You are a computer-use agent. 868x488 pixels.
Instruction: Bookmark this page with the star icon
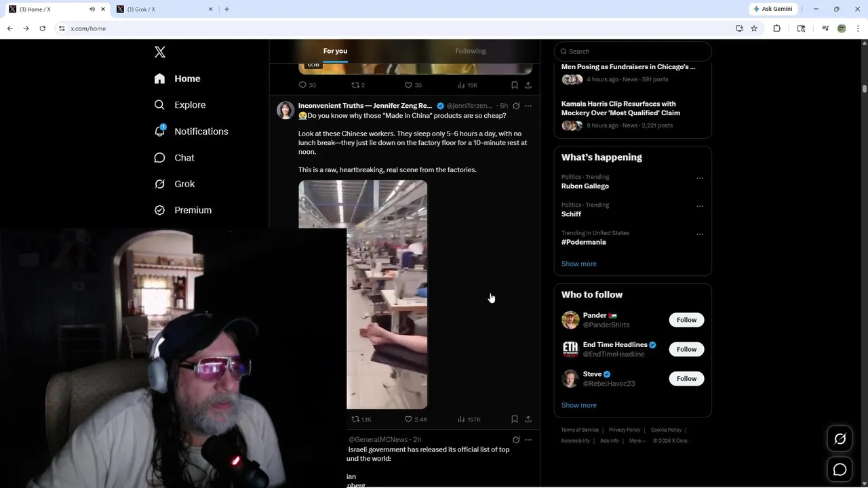click(754, 28)
